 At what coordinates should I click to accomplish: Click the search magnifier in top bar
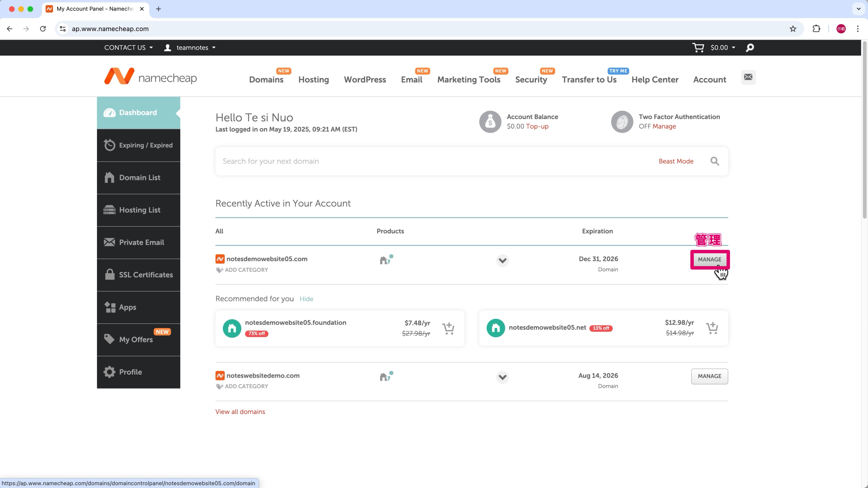750,48
